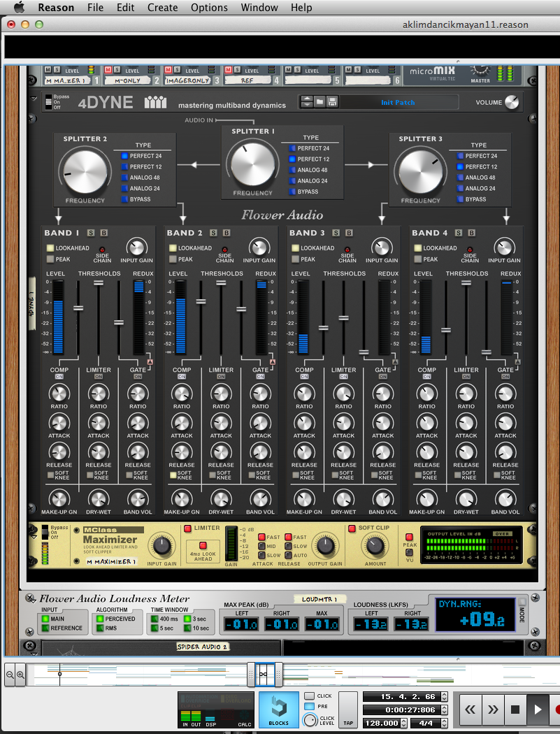Save the 4DYNE patch with the floppy disk icon

332,101
